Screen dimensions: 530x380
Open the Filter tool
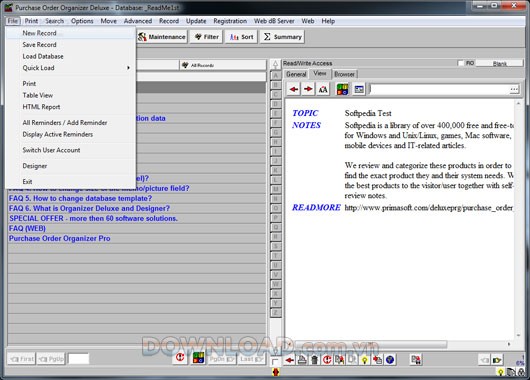click(207, 37)
